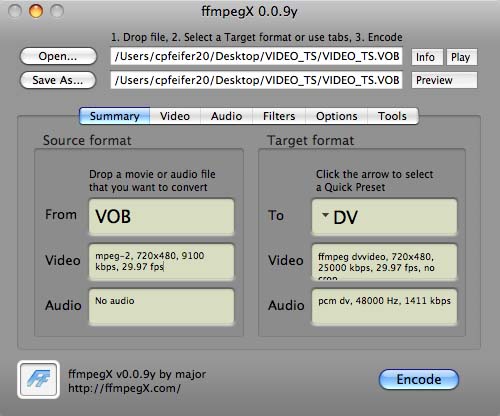Viewport: 500px width, 416px height.
Task: Open the Filters tab
Action: (279, 116)
